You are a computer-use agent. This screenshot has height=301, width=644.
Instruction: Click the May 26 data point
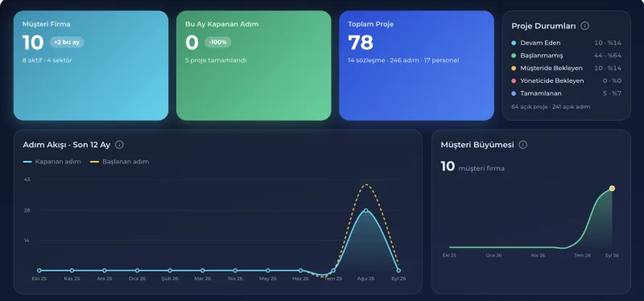[x=268, y=270]
